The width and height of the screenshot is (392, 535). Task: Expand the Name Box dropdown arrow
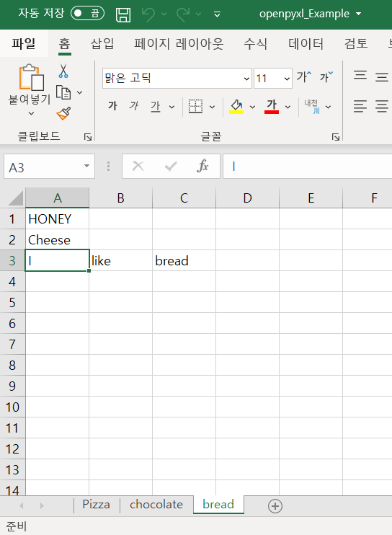87,166
